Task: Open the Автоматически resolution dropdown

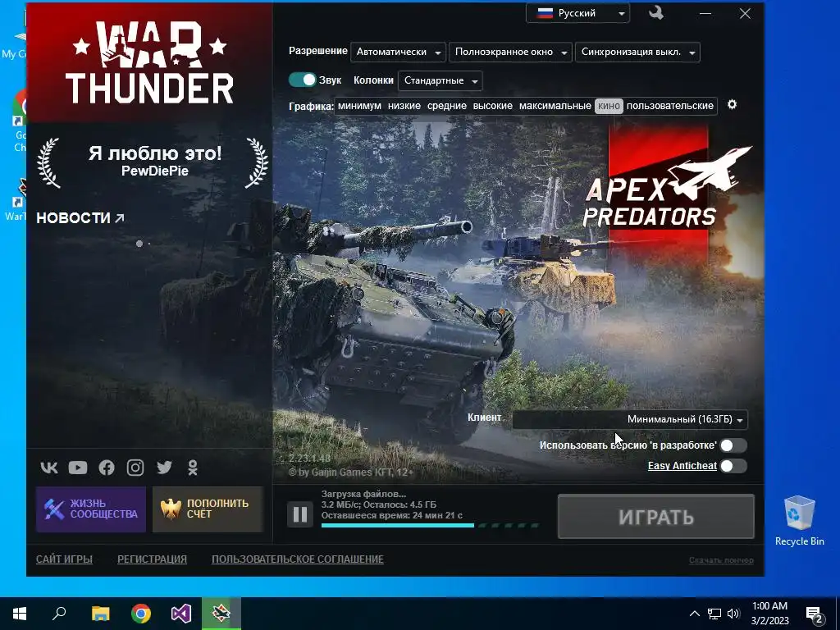Action: [x=398, y=52]
